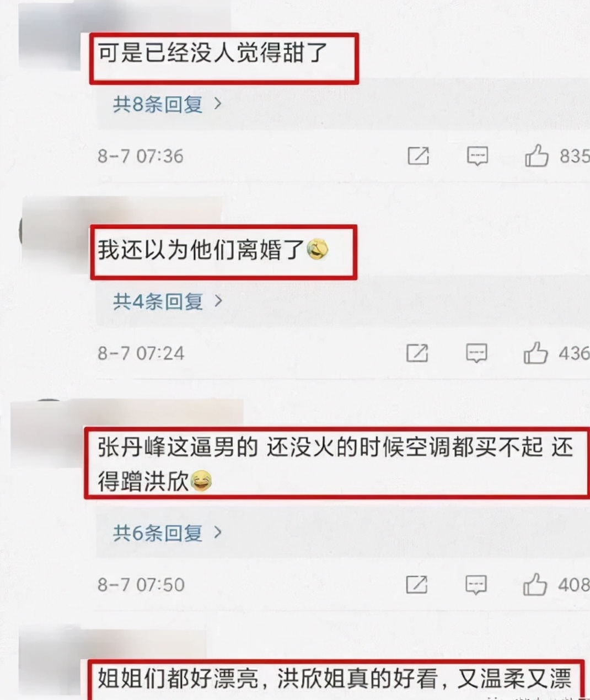590x700 pixels.
Task: Share the comment posted at 8-7 07:24
Action: (417, 353)
